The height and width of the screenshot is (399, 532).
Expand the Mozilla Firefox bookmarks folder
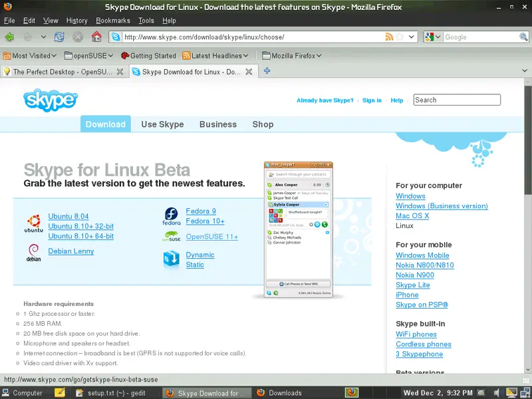click(x=292, y=56)
